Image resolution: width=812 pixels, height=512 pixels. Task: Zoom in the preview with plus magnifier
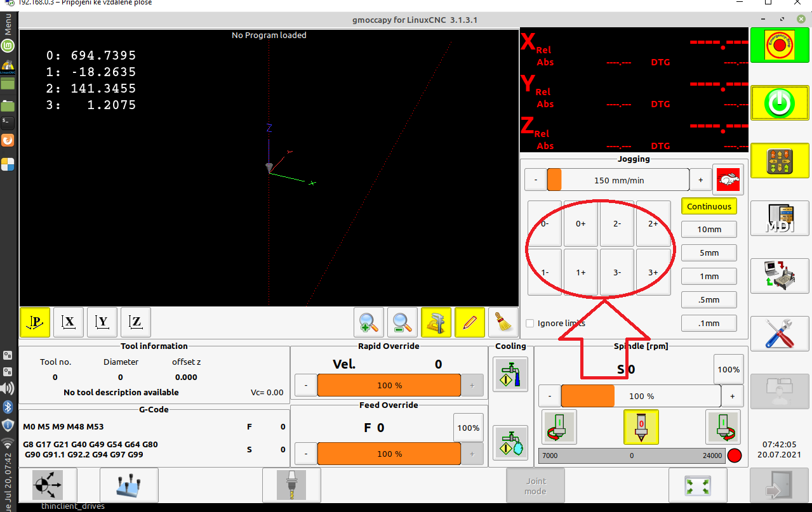click(x=369, y=322)
